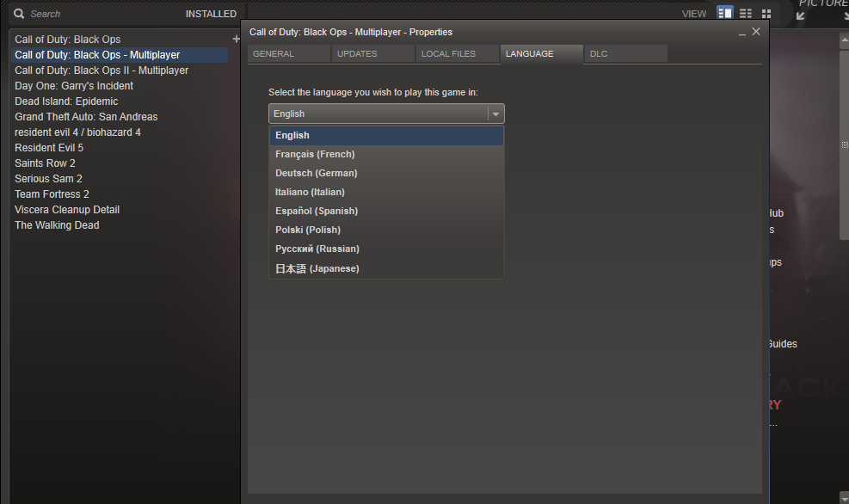Choose Deutsch (German) option
This screenshot has width=849, height=504.
pyautogui.click(x=386, y=173)
